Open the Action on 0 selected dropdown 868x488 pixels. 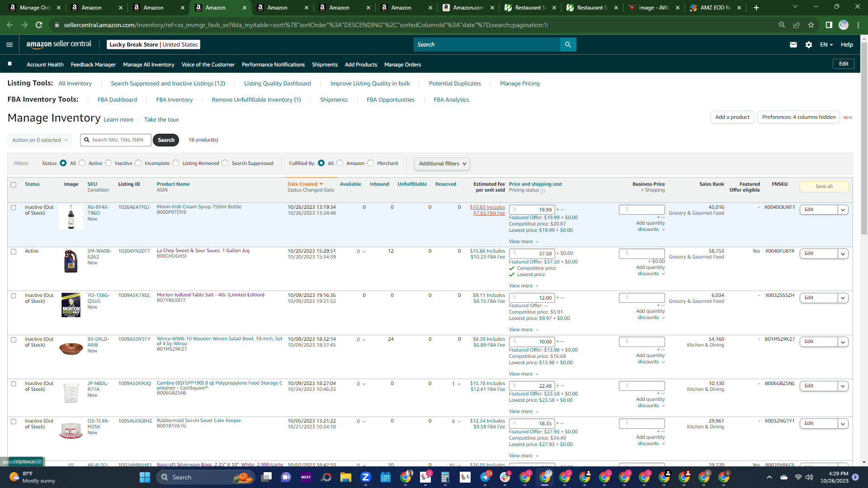(x=40, y=140)
